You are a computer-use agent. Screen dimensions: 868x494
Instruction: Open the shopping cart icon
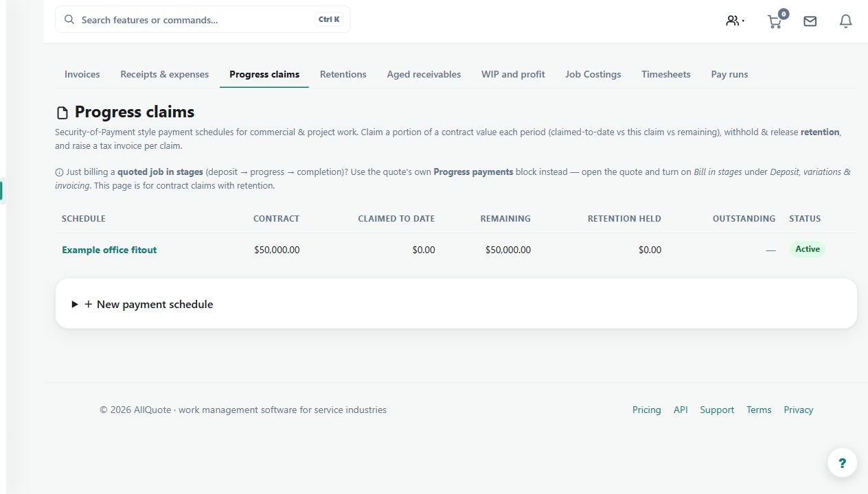pyautogui.click(x=775, y=22)
